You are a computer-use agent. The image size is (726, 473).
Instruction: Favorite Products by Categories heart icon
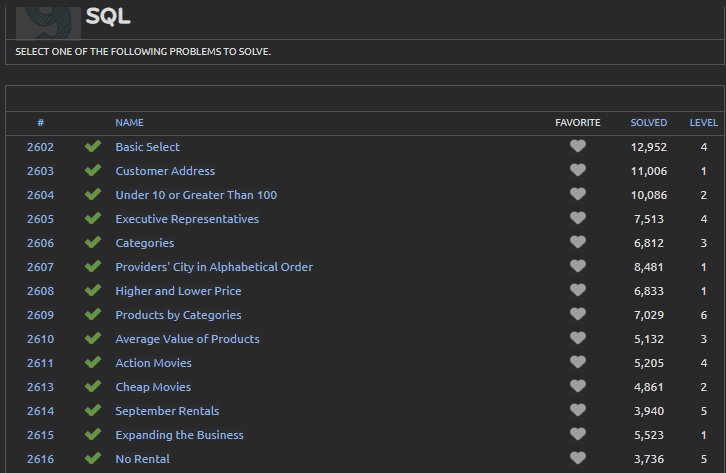(577, 315)
